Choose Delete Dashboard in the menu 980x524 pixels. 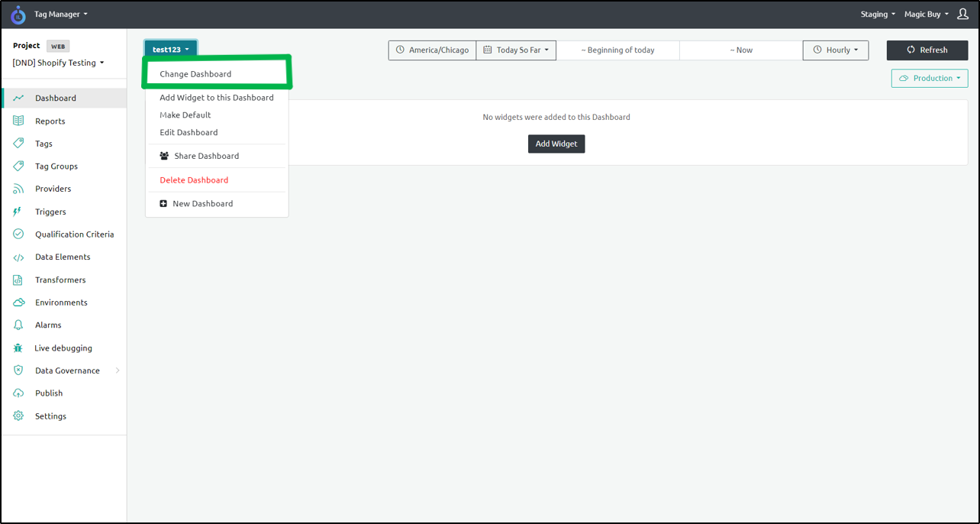pos(193,180)
